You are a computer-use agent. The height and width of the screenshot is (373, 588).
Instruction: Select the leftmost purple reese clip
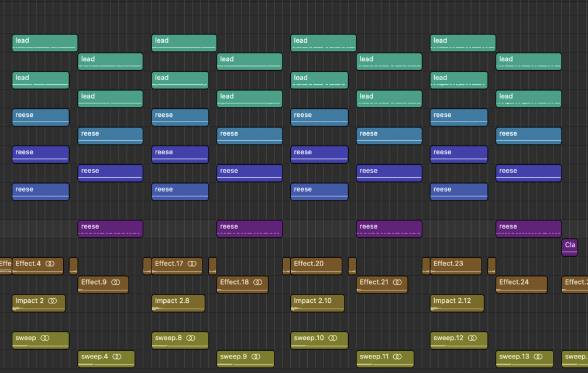[x=110, y=229]
